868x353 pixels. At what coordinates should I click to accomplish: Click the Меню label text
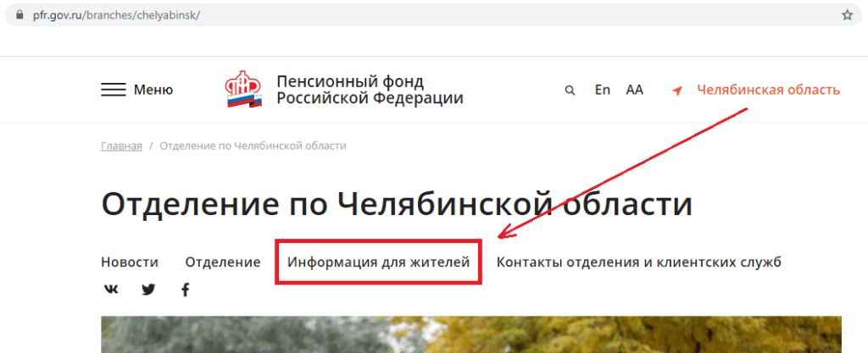point(153,90)
